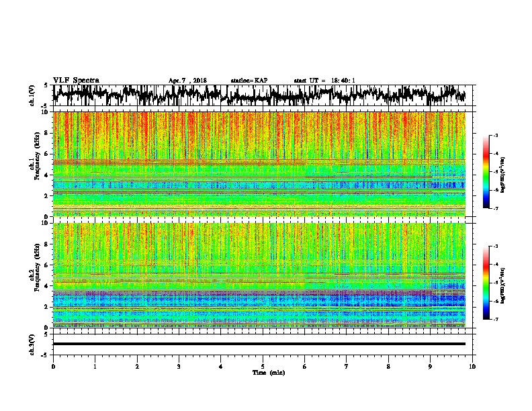Click the 8 tick on the time axis
Image resolution: width=532 pixels, height=411 pixels.
pyautogui.click(x=388, y=367)
